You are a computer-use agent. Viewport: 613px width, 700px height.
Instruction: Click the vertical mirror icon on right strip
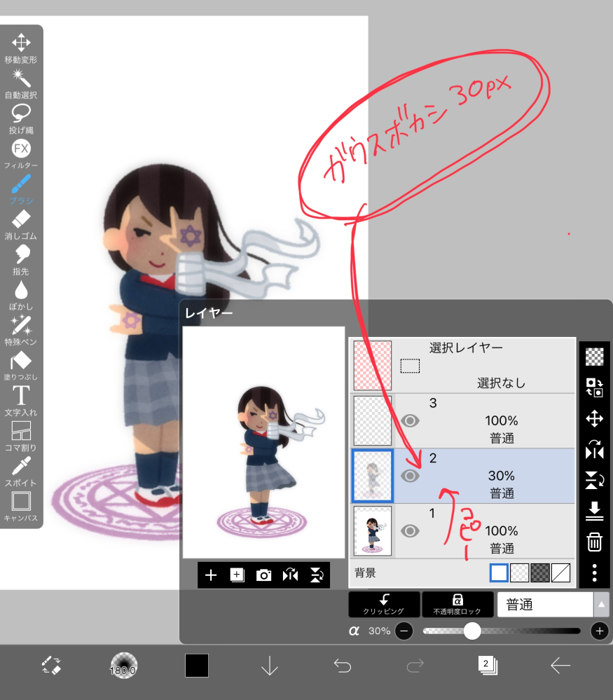(x=594, y=481)
